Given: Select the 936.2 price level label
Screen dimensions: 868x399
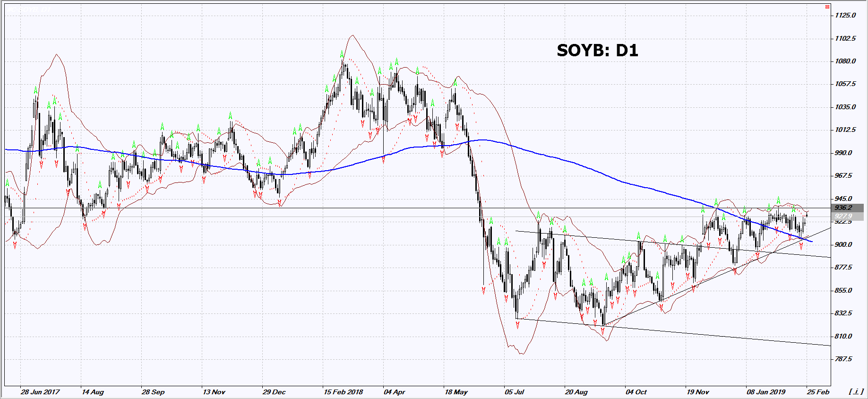Looking at the screenshot, I should coord(844,208).
